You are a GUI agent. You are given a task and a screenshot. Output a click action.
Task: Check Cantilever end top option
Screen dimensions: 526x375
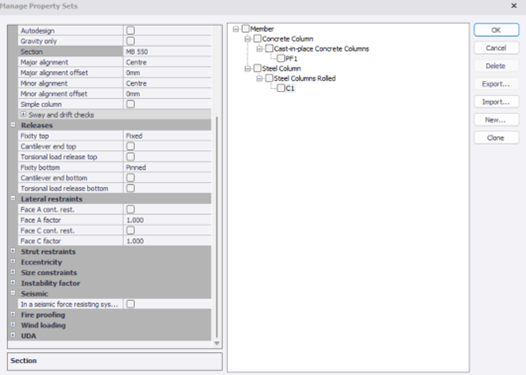click(130, 146)
